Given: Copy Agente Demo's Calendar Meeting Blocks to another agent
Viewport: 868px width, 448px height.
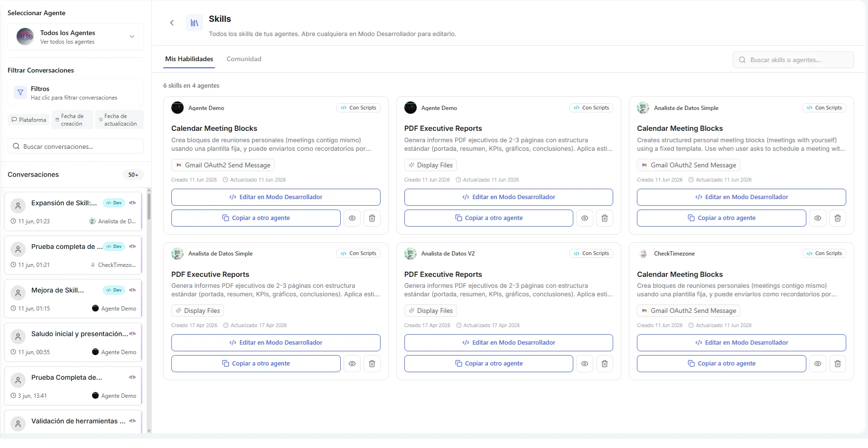Looking at the screenshot, I should 256,218.
